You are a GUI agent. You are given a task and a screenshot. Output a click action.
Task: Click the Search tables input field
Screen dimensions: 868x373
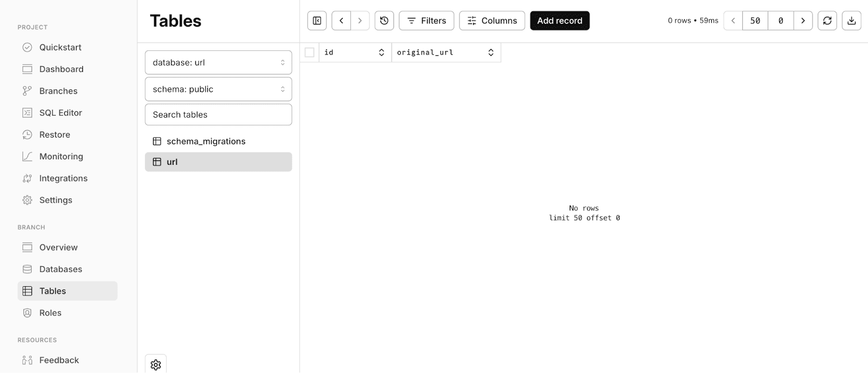218,114
